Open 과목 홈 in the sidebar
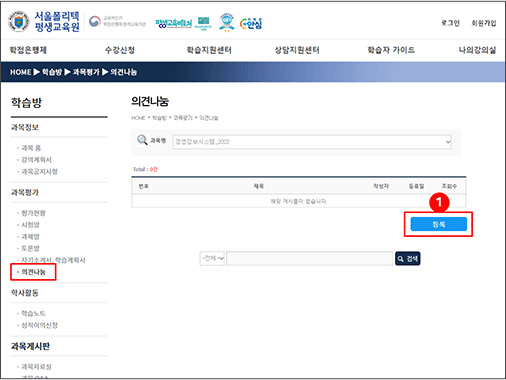Image resolution: width=506 pixels, height=380 pixels. [31, 148]
